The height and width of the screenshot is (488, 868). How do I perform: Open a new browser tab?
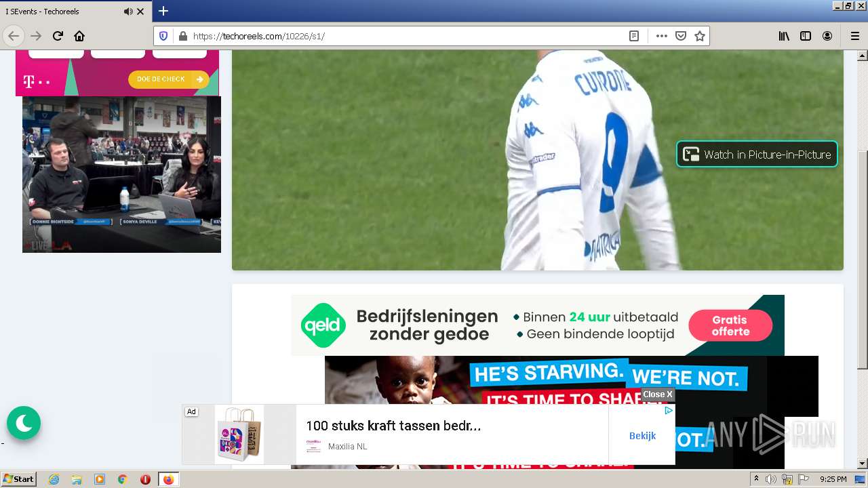pyautogui.click(x=163, y=11)
